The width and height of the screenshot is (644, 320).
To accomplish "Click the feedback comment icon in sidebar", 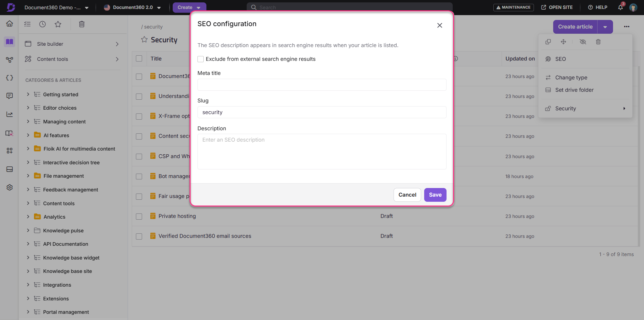I will point(9,96).
